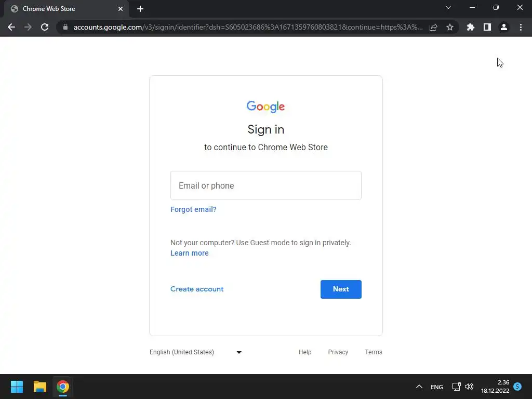Go back to the previous page
The image size is (532, 399).
pos(11,27)
